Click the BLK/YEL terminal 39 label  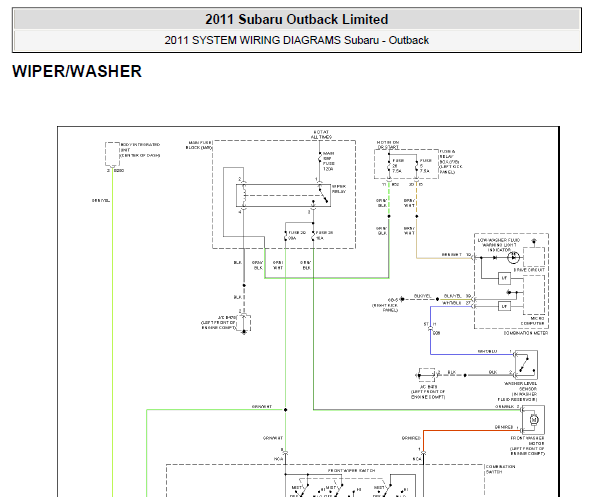click(457, 296)
